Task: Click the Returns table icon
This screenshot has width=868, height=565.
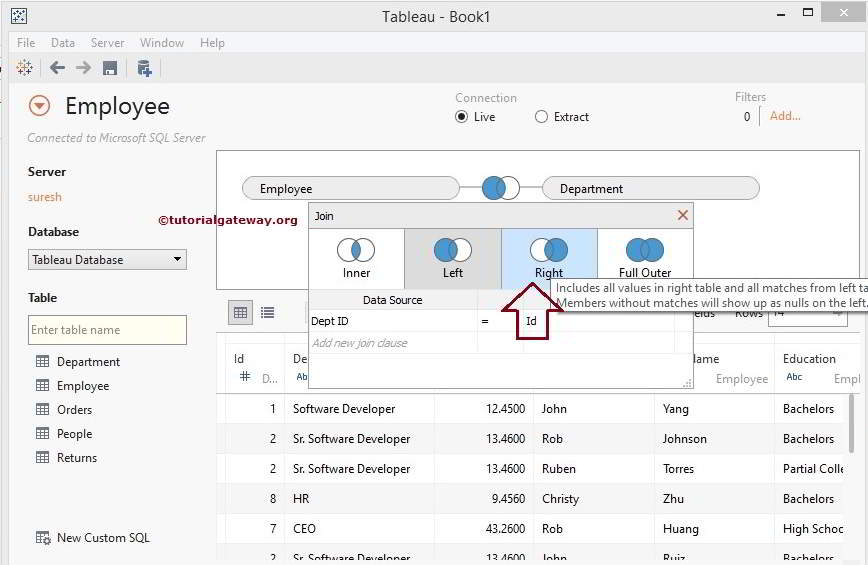Action: 43,457
